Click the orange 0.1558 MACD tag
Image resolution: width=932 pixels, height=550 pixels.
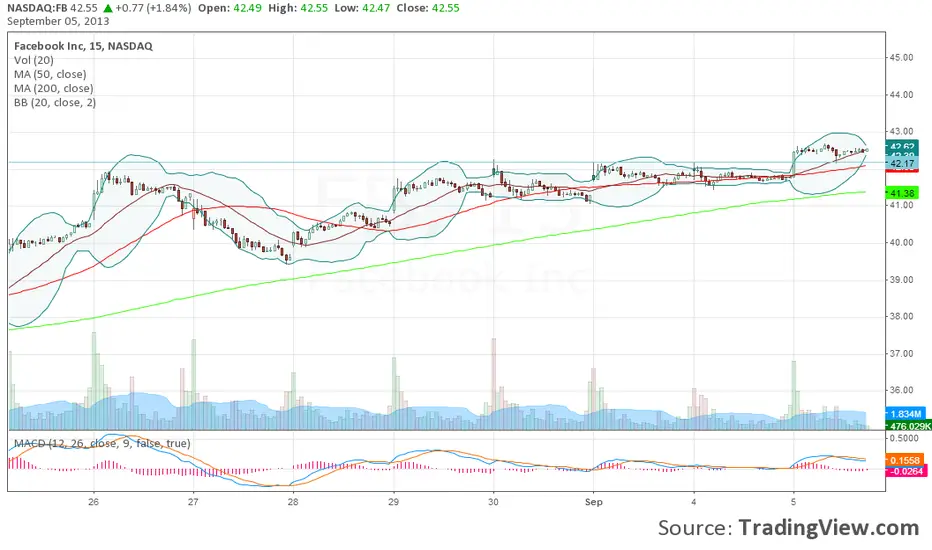tap(905, 460)
